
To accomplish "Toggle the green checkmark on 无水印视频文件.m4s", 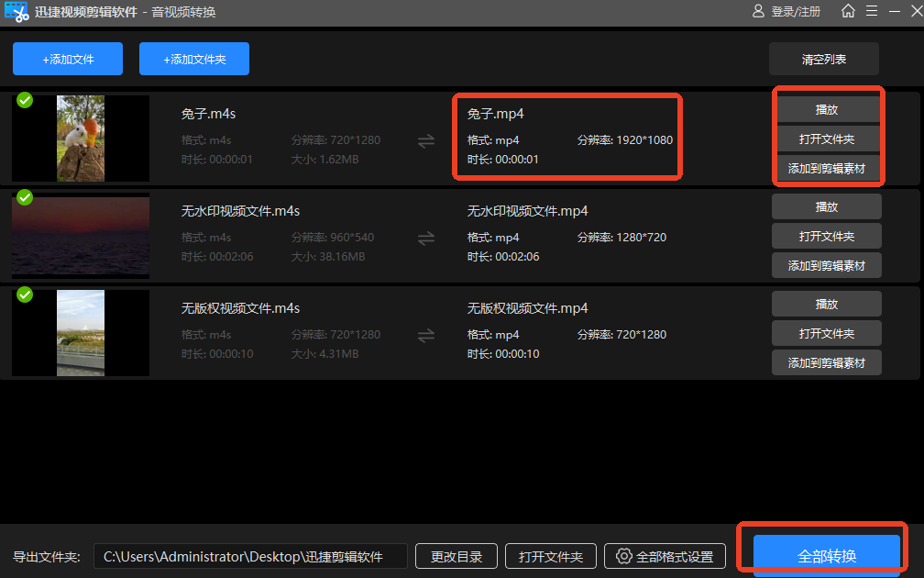I will 24,197.
